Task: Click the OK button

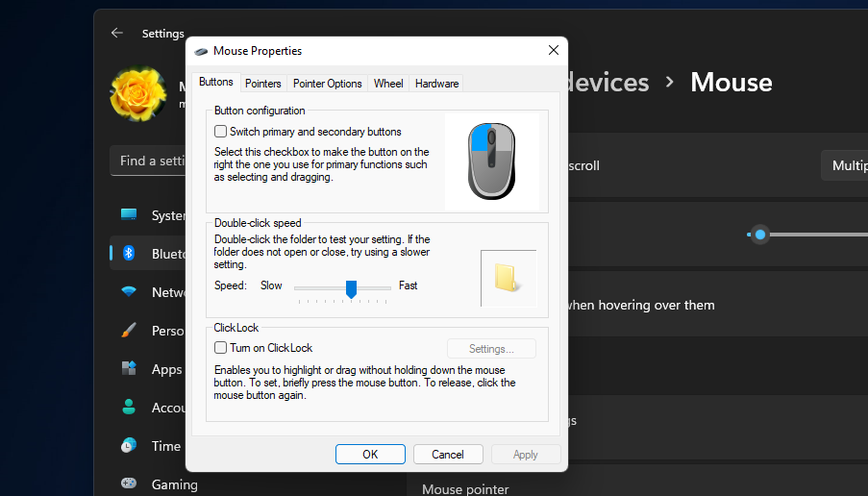Action: point(370,455)
